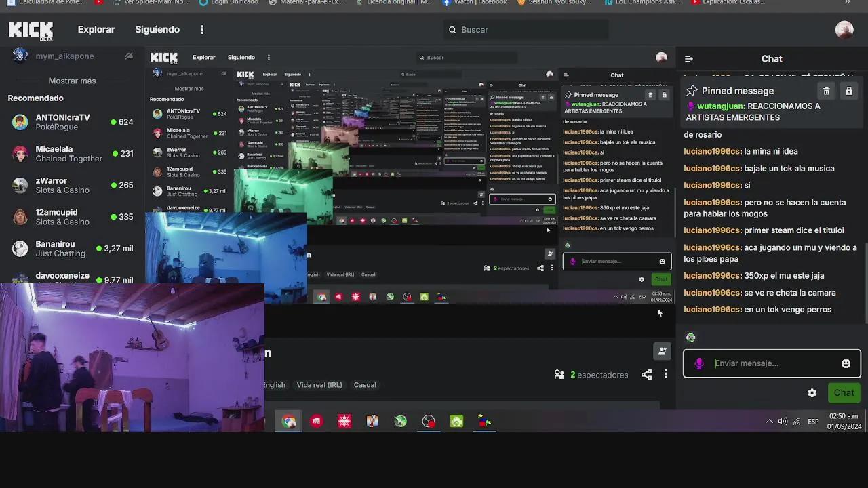Open the Watch | Facebook bookmark
This screenshot has height=488, width=868.
[475, 3]
